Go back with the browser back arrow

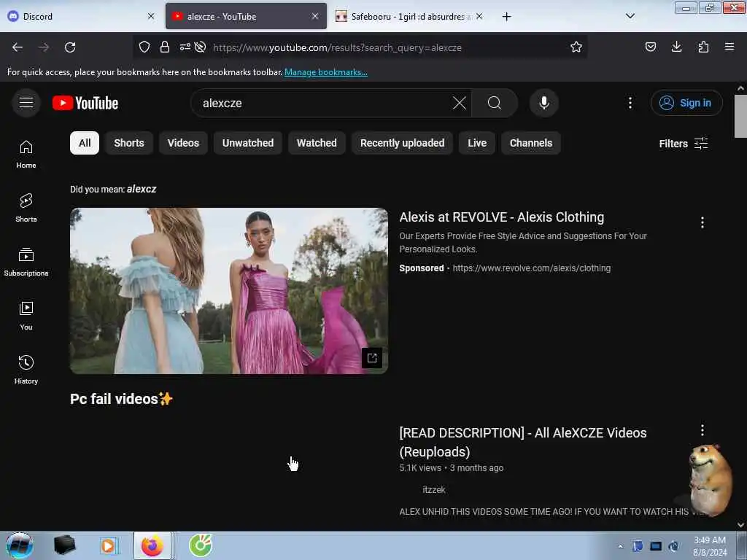tap(18, 47)
